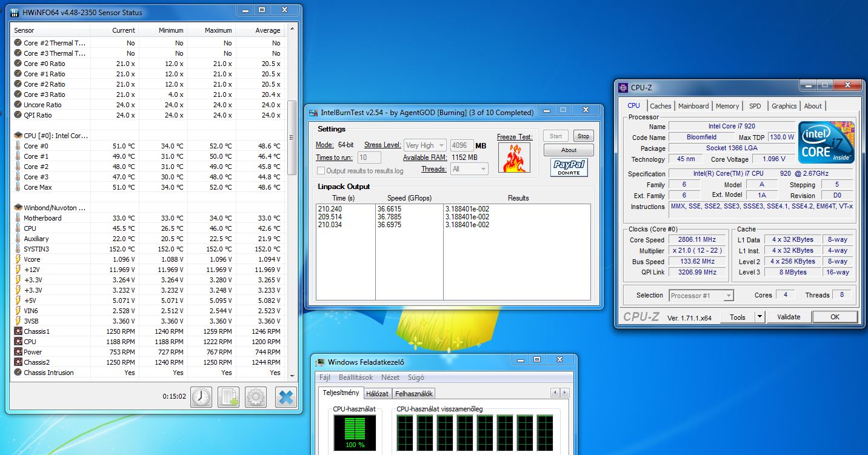Click the Intel Core i7 logo in CPU-Z
Image resolution: width=868 pixels, height=455 pixels.
(x=826, y=142)
